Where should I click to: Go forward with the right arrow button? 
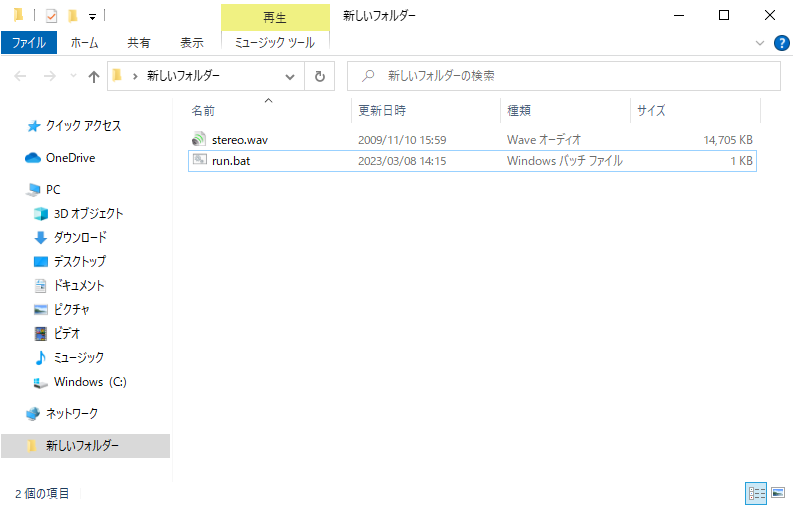[50, 76]
